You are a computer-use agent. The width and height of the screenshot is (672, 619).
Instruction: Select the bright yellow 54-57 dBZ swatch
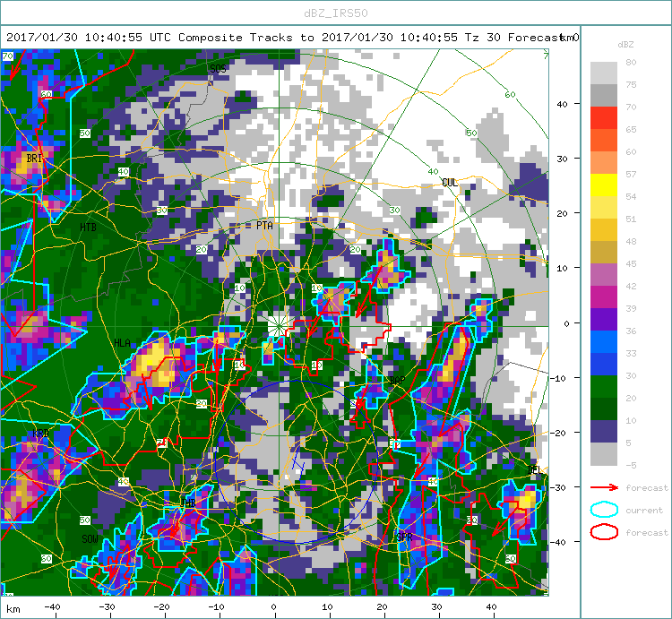point(603,185)
